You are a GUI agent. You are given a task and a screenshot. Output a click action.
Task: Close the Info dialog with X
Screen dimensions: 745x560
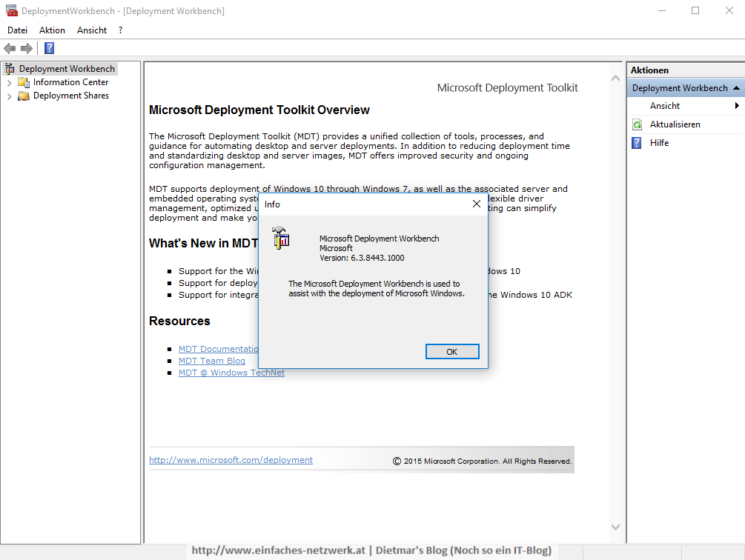(477, 204)
